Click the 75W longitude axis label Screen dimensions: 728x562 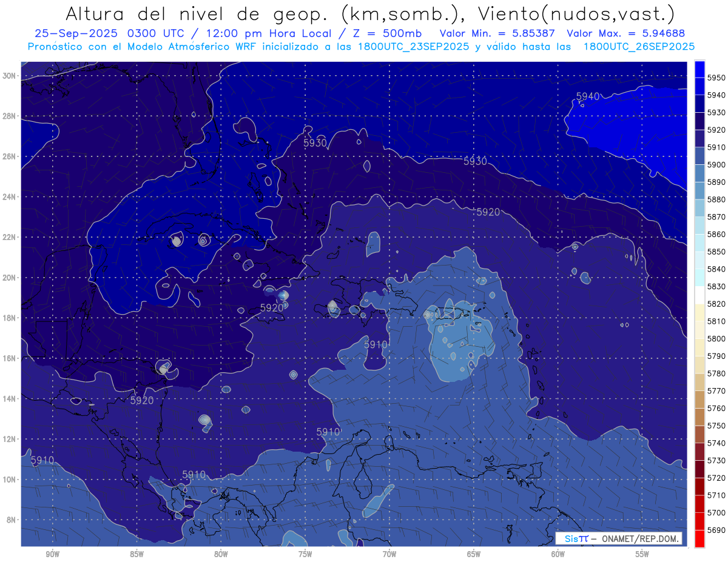point(305,554)
